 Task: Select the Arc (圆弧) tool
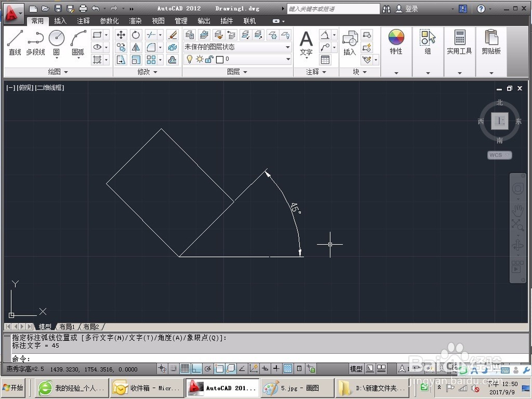point(78,43)
